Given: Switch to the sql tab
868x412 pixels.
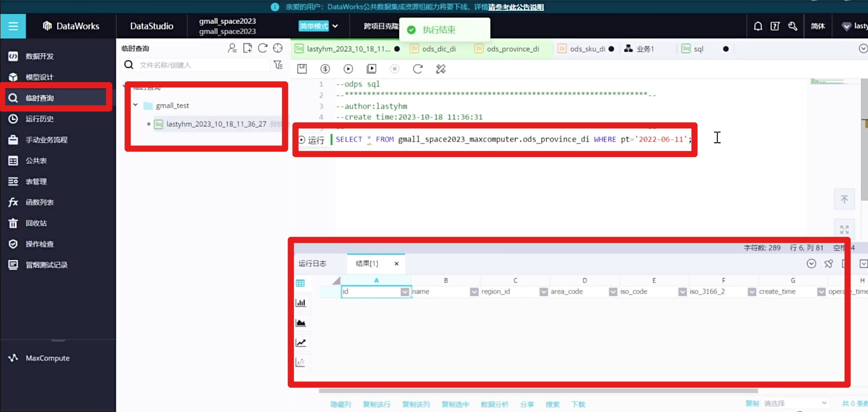Looking at the screenshot, I should 698,49.
